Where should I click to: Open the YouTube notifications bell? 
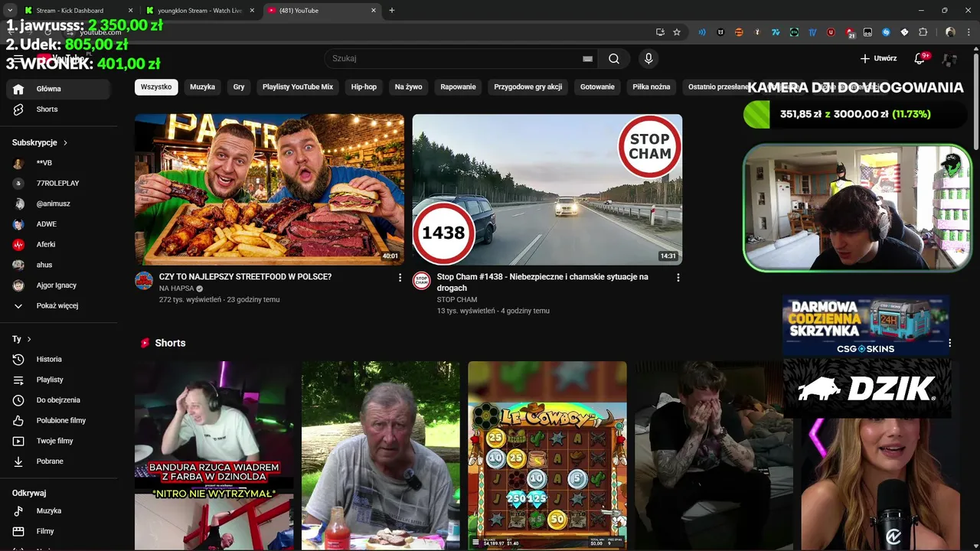pyautogui.click(x=920, y=58)
